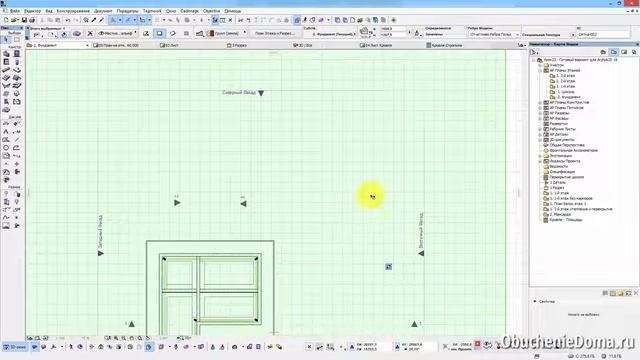Click the ID input field Сетка-002

(603, 34)
